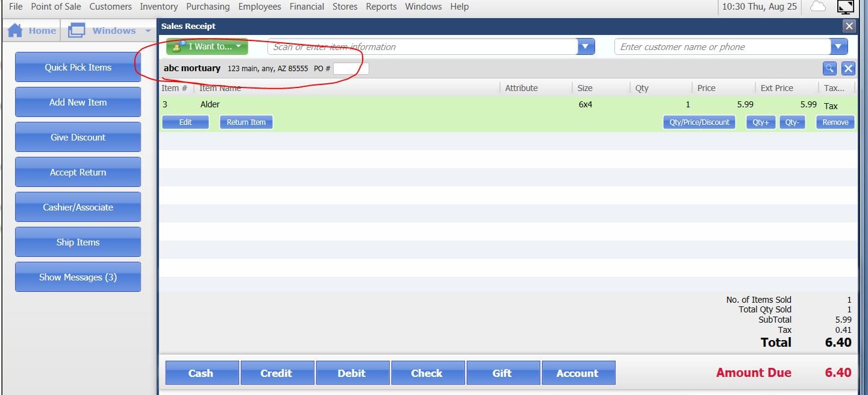This screenshot has width=868, height=395.
Task: Click the customer search magnifier icon
Action: point(829,68)
